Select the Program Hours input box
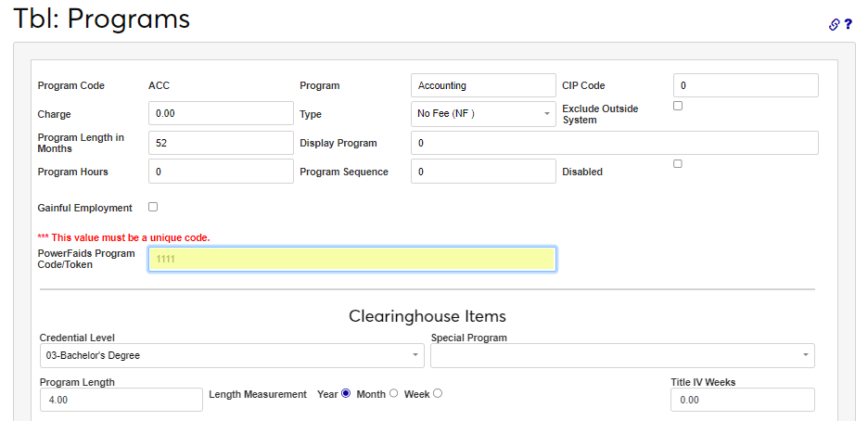868x421 pixels. tap(221, 172)
